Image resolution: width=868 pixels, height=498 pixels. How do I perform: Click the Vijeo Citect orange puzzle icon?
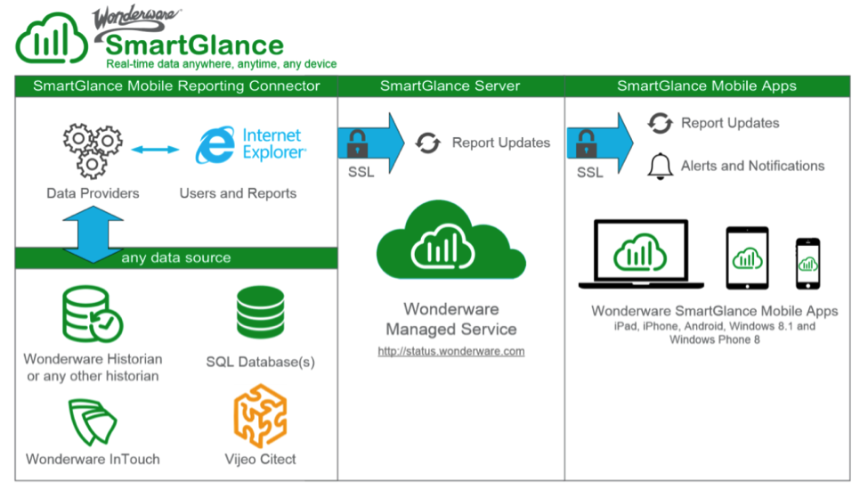[x=260, y=416]
